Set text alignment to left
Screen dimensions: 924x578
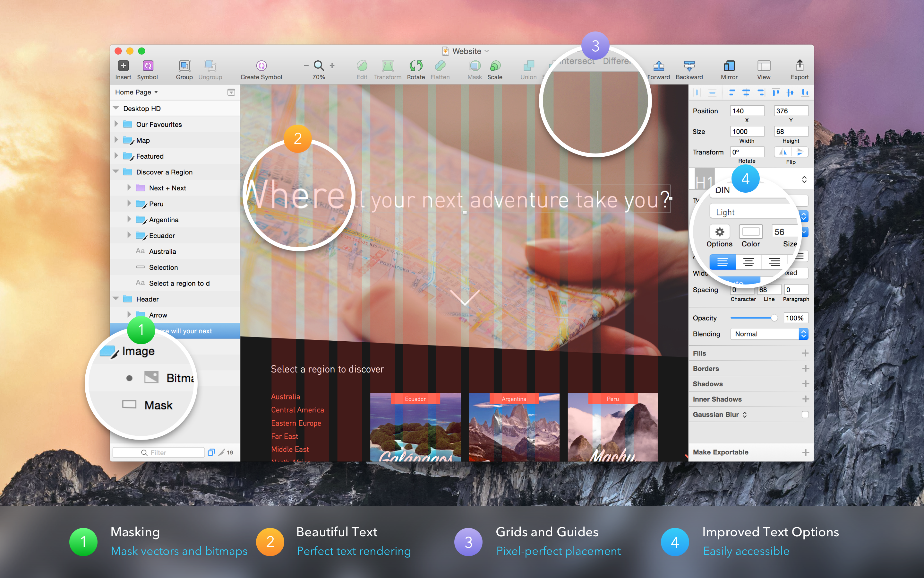(723, 262)
